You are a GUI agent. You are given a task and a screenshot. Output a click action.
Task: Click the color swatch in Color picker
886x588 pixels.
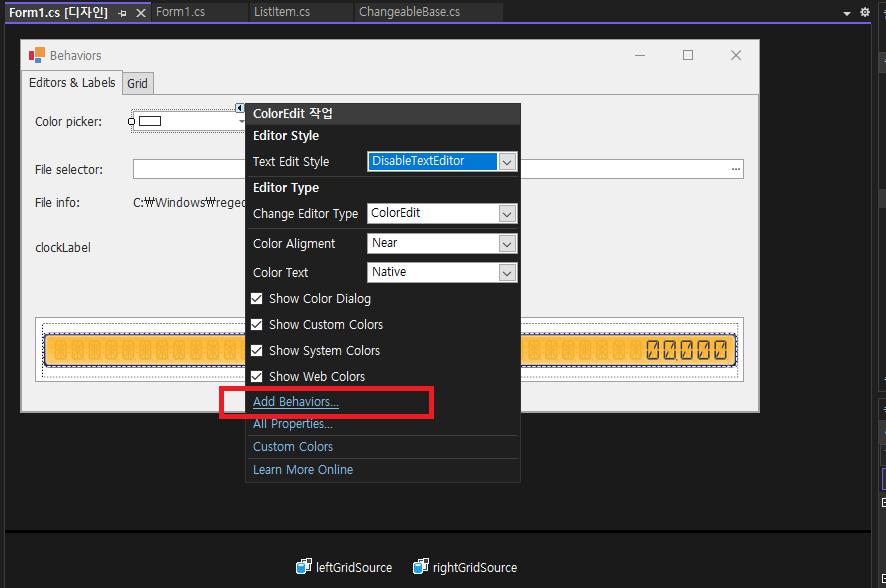(x=150, y=121)
